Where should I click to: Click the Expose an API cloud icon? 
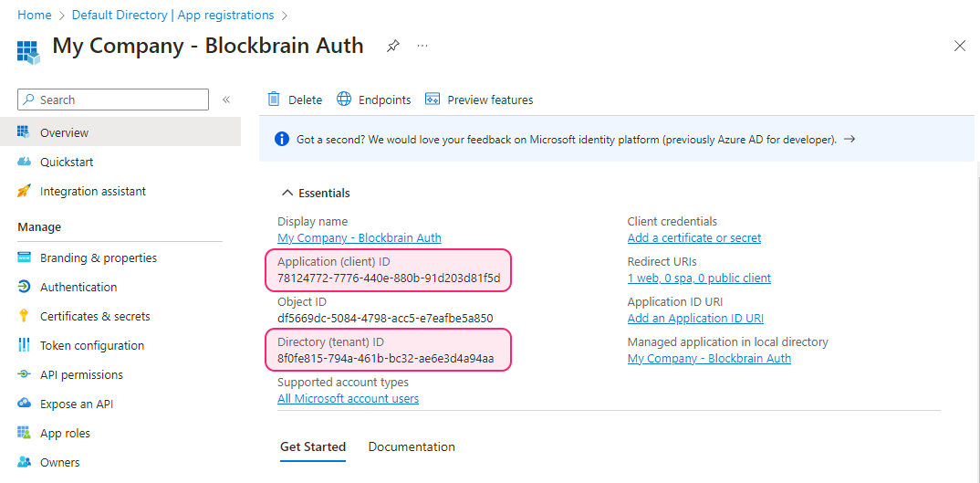point(24,404)
